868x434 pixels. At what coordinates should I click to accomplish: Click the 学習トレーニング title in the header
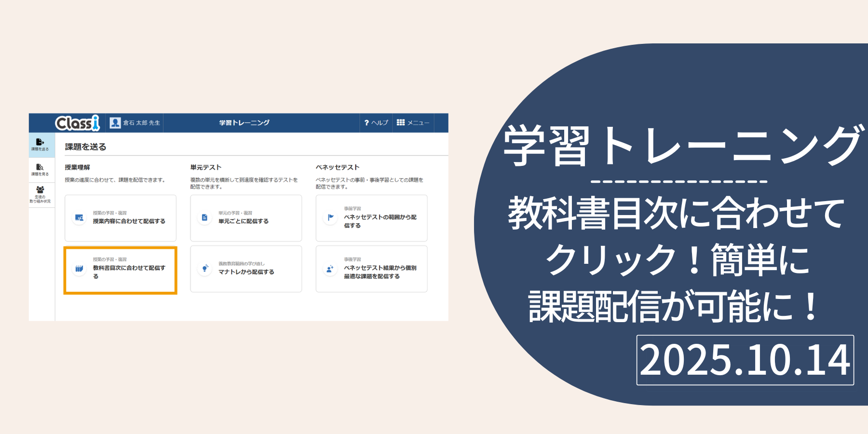[x=244, y=123]
